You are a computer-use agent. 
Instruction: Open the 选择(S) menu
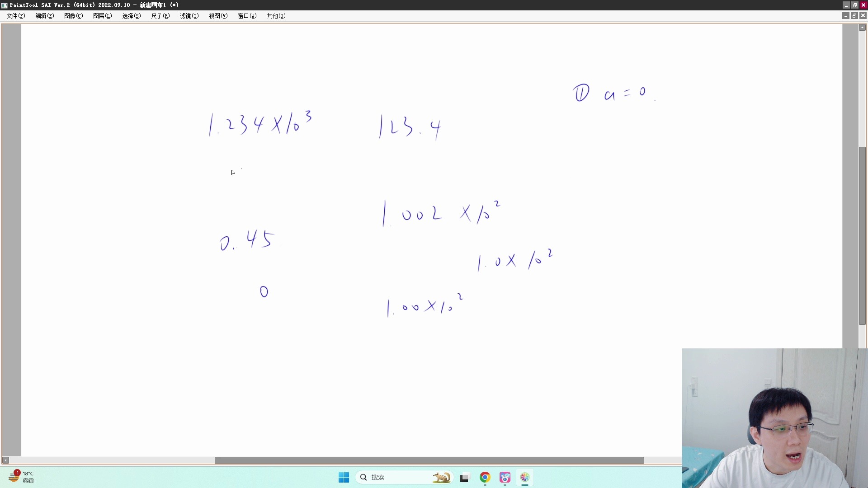click(x=132, y=16)
